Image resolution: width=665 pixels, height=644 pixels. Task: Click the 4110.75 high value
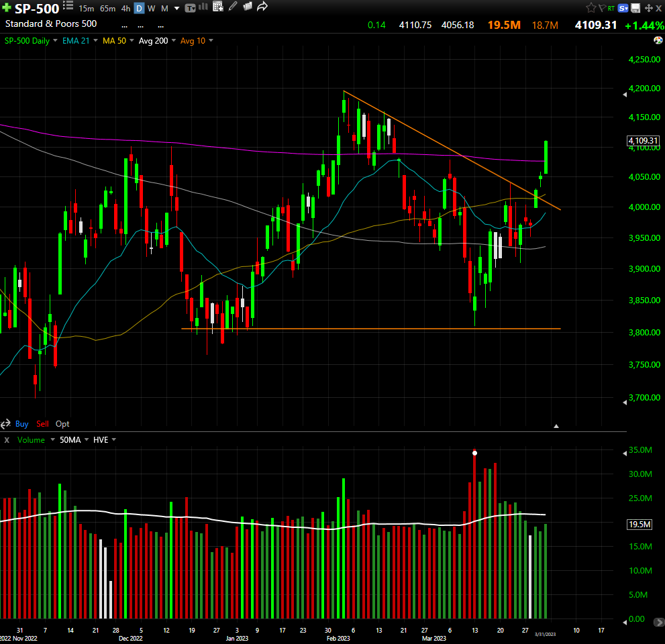click(415, 25)
